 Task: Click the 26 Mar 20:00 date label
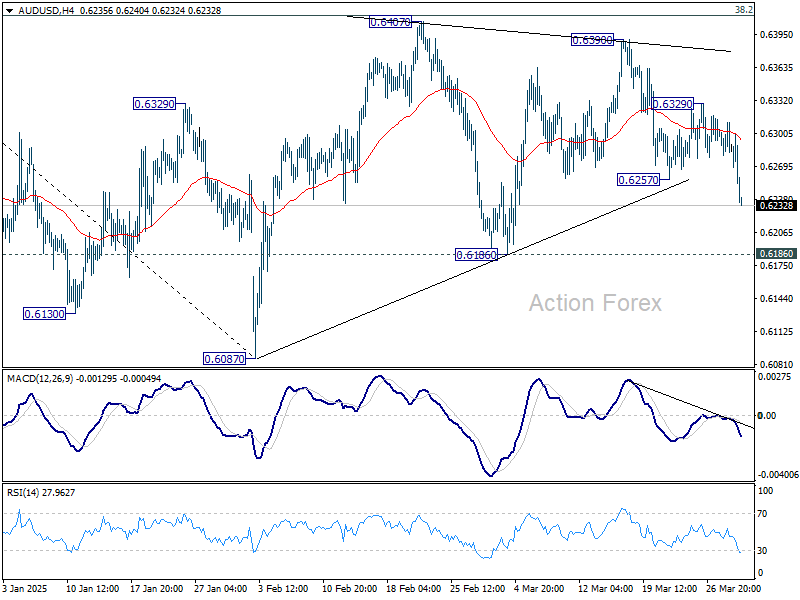[734, 588]
